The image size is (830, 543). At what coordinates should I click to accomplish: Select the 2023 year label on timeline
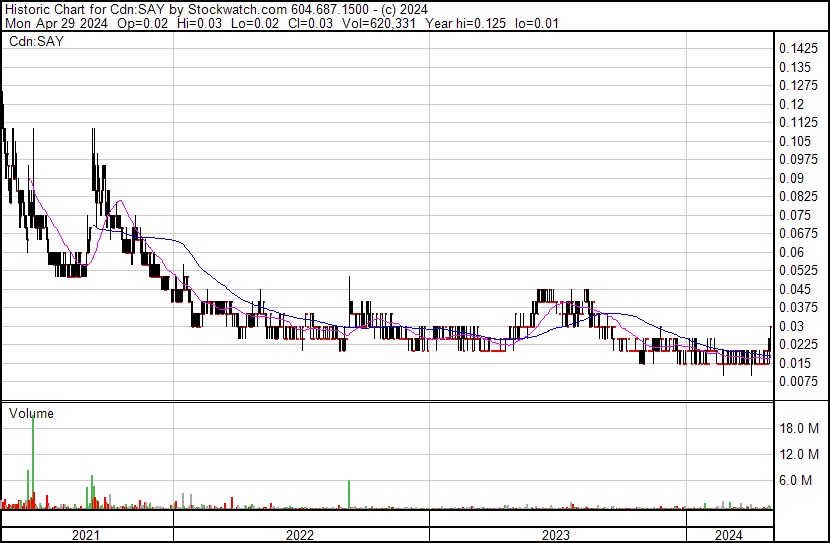pyautogui.click(x=556, y=535)
